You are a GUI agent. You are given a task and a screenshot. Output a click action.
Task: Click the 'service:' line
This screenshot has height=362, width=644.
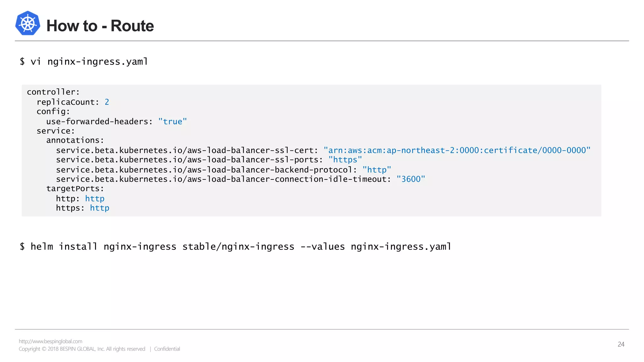coord(56,131)
